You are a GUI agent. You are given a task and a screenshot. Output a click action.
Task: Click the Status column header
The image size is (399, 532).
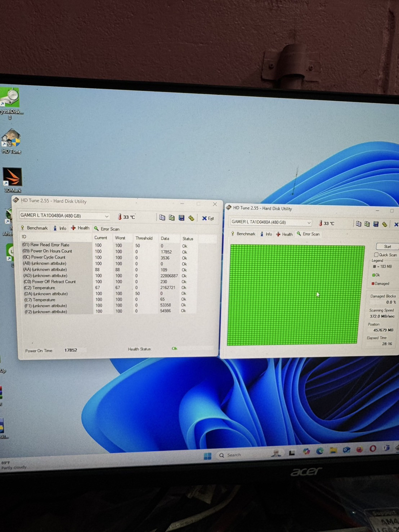(x=188, y=239)
